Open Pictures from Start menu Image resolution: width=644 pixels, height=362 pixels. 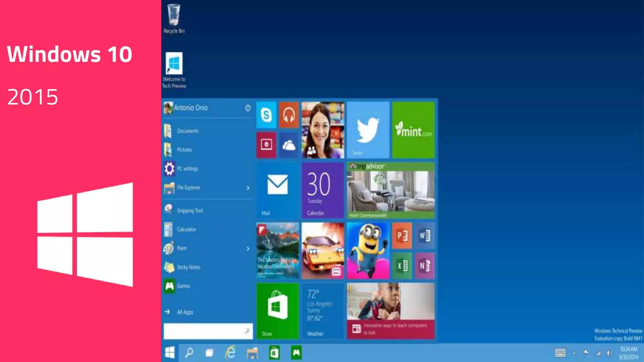pos(208,150)
